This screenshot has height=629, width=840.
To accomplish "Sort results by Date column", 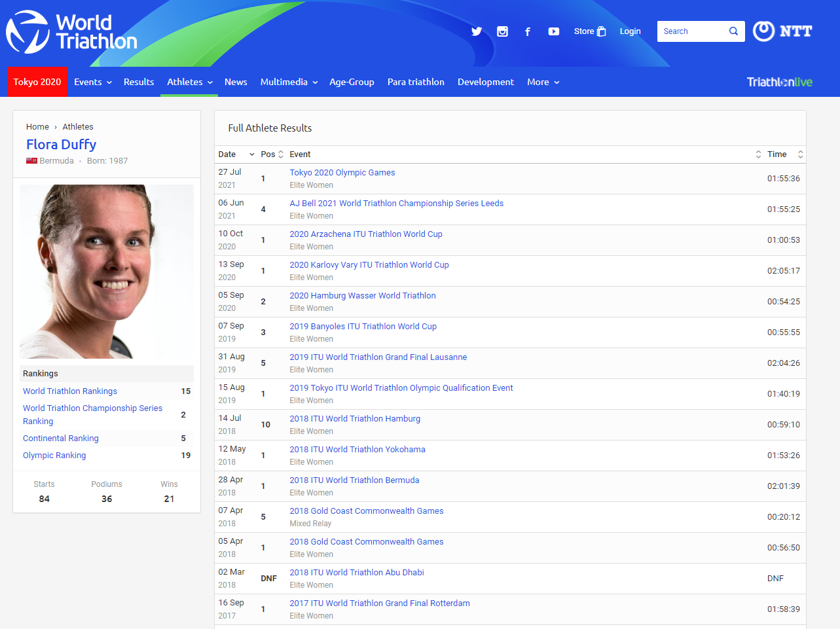I will coord(236,154).
